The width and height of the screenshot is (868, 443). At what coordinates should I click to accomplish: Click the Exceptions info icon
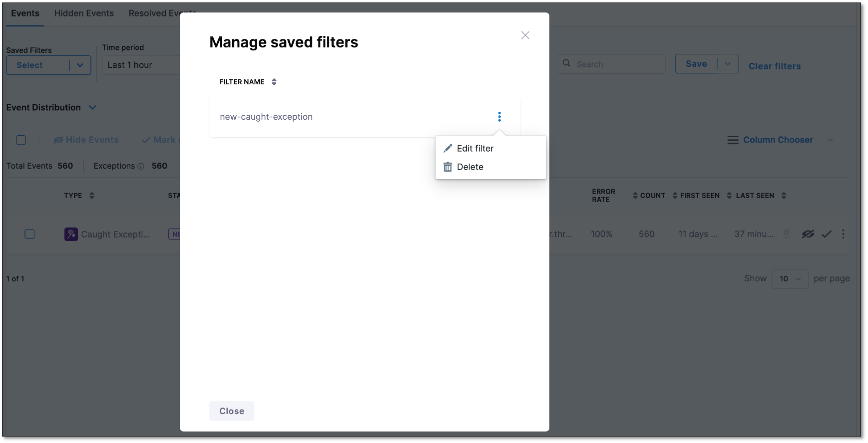(x=141, y=166)
